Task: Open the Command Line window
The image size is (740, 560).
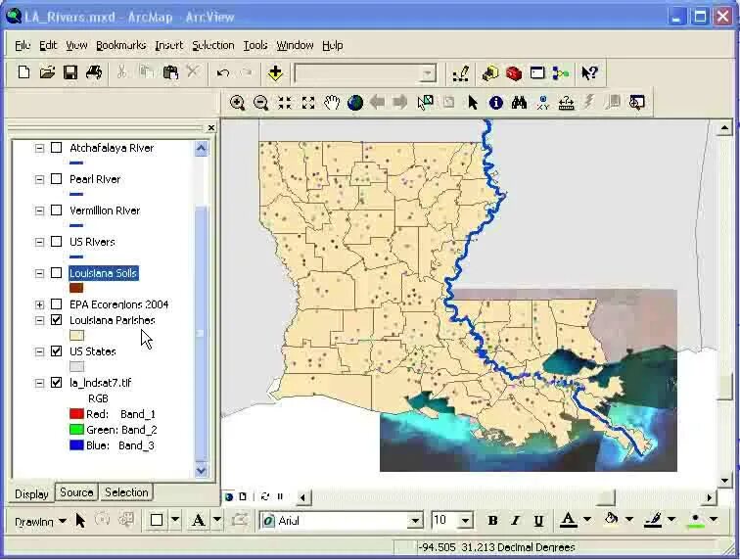Action: (537, 73)
